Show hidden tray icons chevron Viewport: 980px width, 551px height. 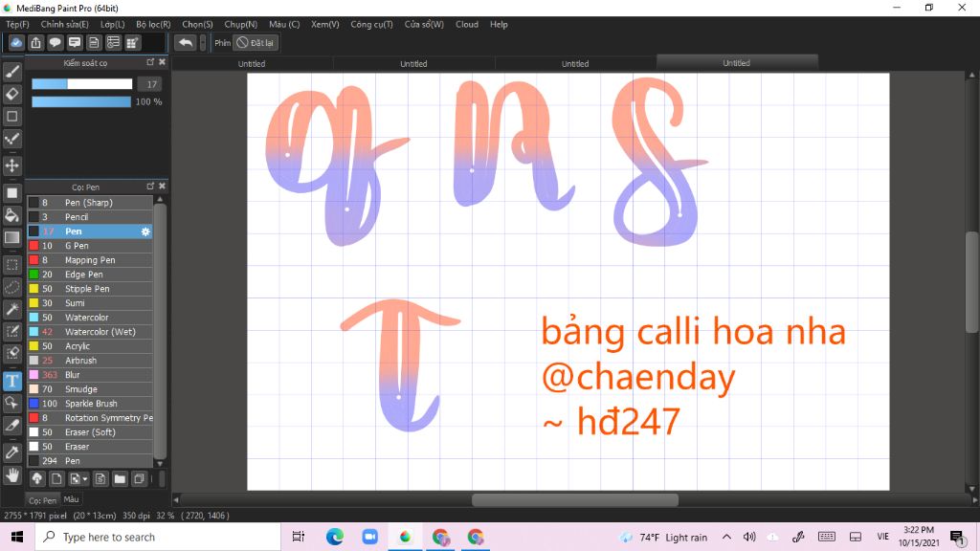click(x=726, y=538)
